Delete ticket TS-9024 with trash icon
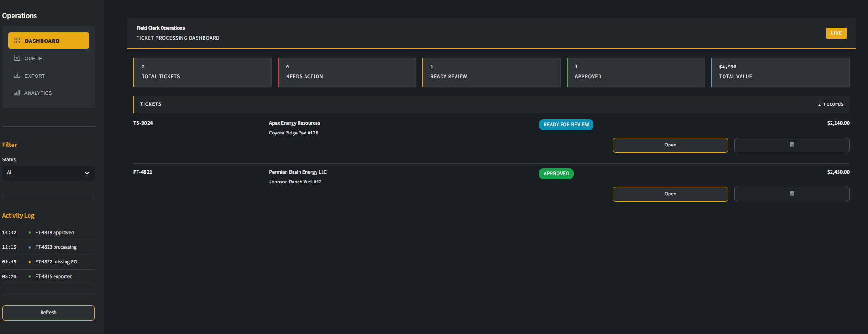The height and width of the screenshot is (334, 868). coord(791,145)
